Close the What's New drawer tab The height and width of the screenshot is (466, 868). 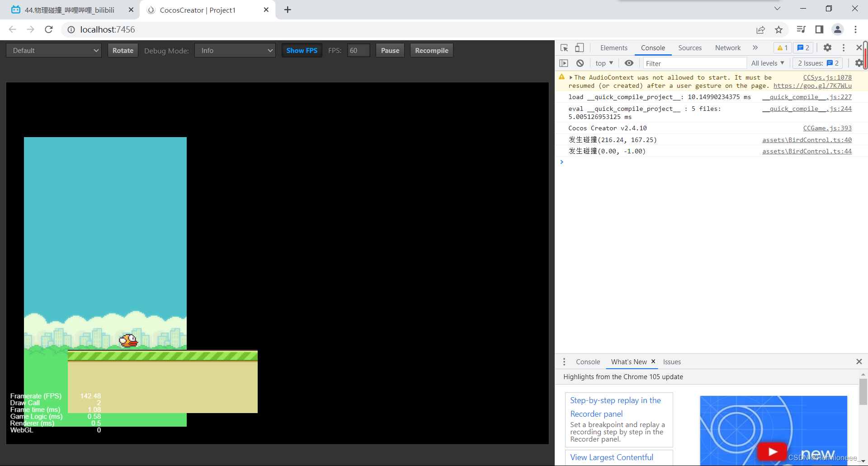[x=653, y=361]
